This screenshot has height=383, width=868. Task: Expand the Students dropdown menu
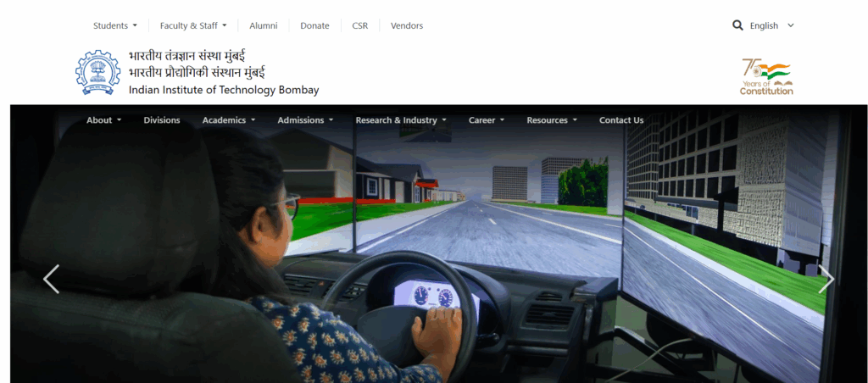point(114,25)
